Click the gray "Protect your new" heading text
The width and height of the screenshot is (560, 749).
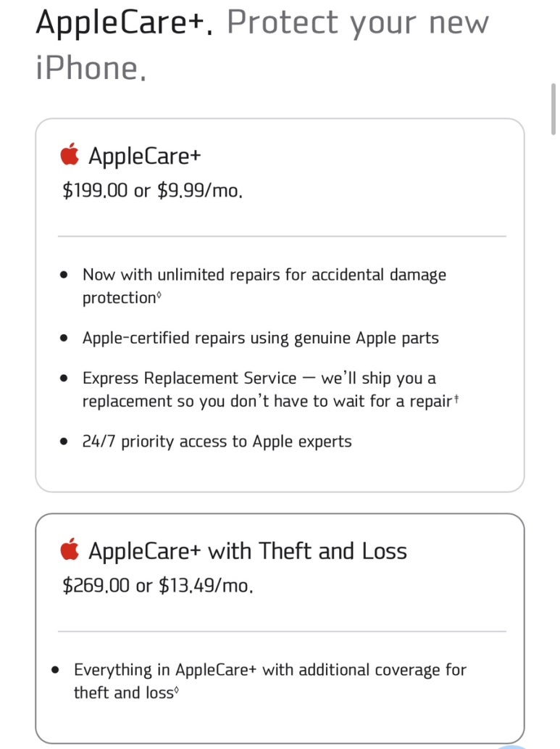click(x=358, y=23)
